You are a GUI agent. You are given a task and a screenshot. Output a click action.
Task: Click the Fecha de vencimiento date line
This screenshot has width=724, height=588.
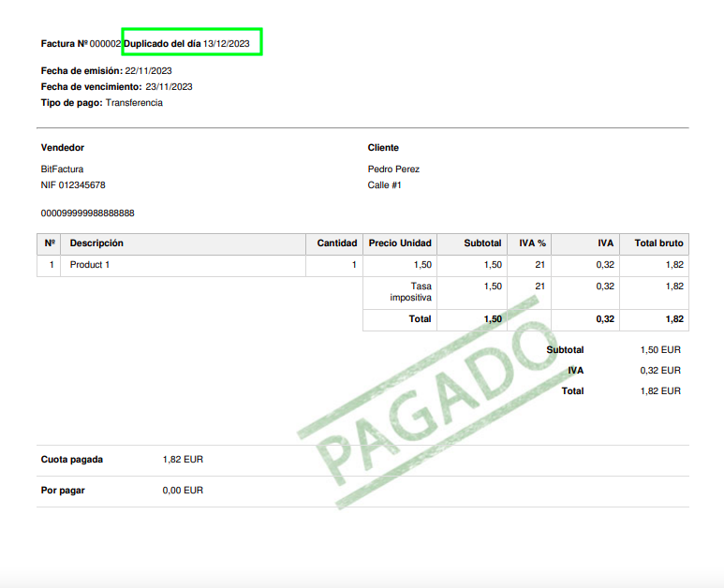pyautogui.click(x=116, y=87)
